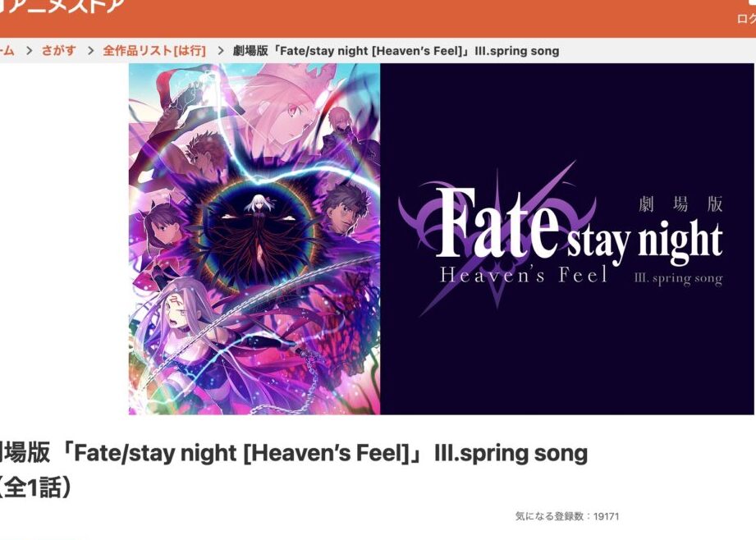The height and width of the screenshot is (540, 756).
Task: Open the さがす breadcrumb link
Action: tap(59, 51)
